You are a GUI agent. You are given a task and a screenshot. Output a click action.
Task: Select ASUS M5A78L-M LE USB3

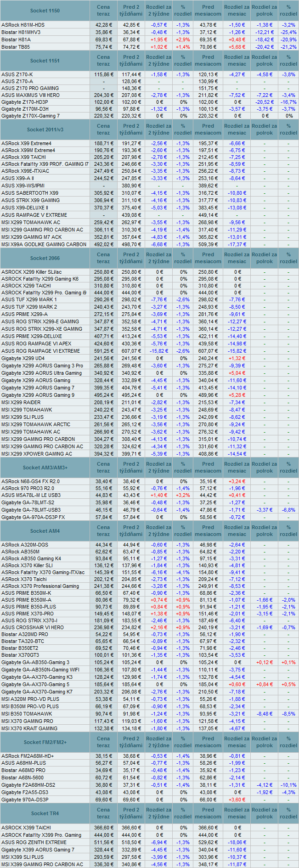coord(31,495)
